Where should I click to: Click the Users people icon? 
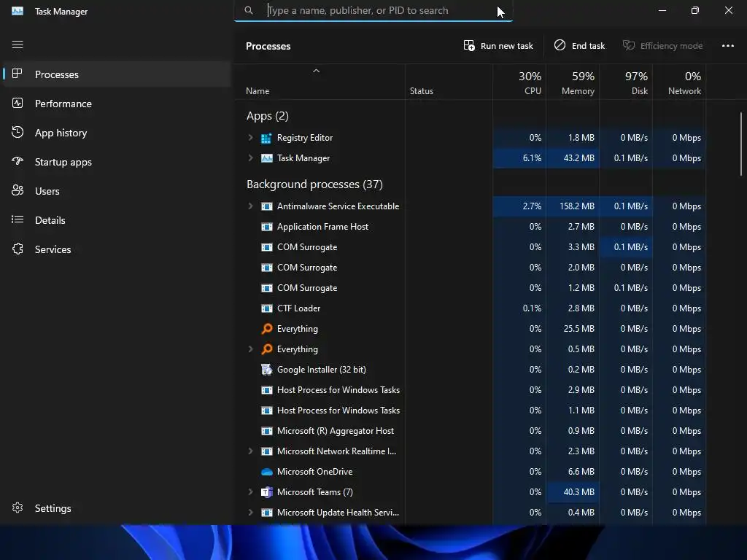click(18, 190)
